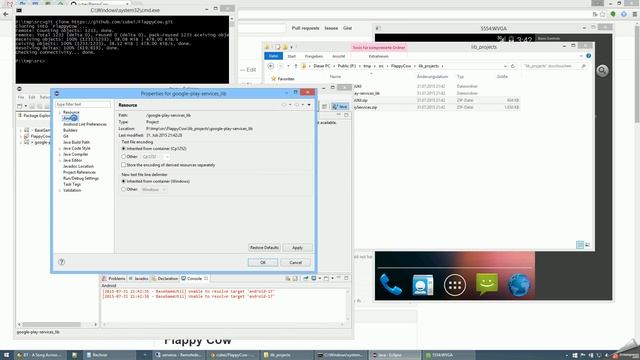
Task: Tap the Browser globe icon on the emulator
Action: [x=519, y=284]
